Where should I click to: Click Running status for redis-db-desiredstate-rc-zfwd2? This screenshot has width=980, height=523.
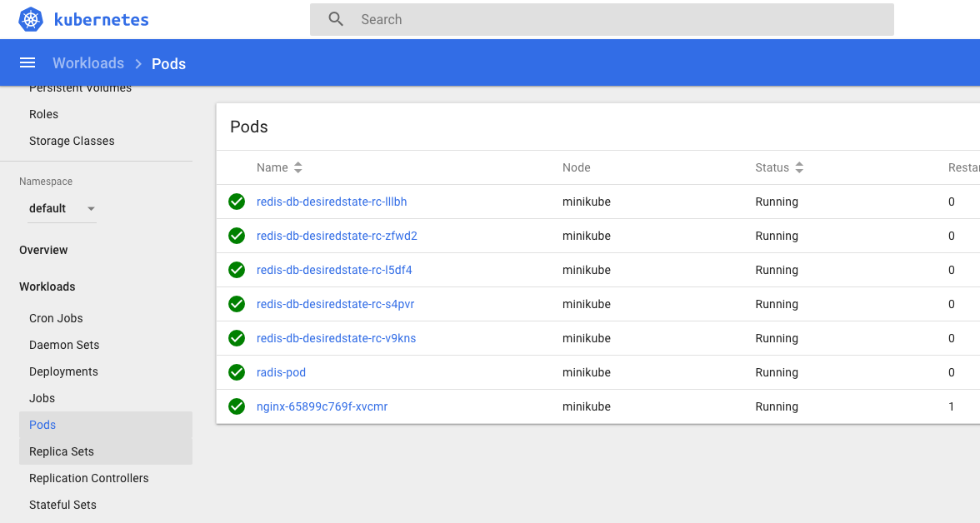click(777, 237)
